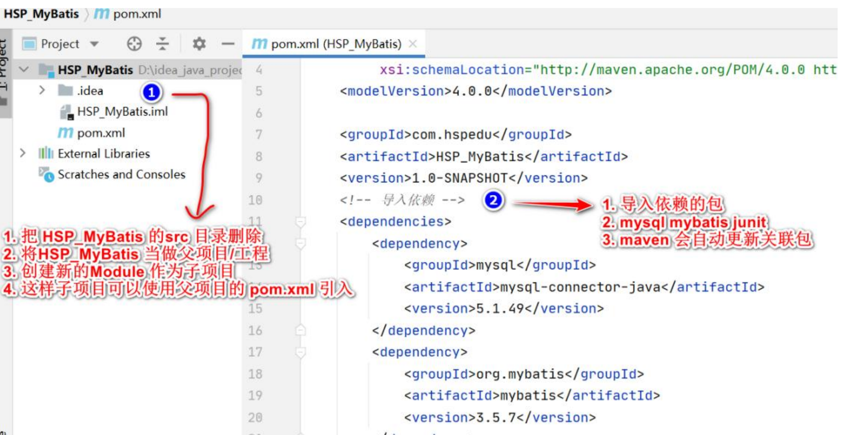Image resolution: width=868 pixels, height=435 pixels.
Task: Click groupId mysql line
Action: pyautogui.click(x=500, y=265)
